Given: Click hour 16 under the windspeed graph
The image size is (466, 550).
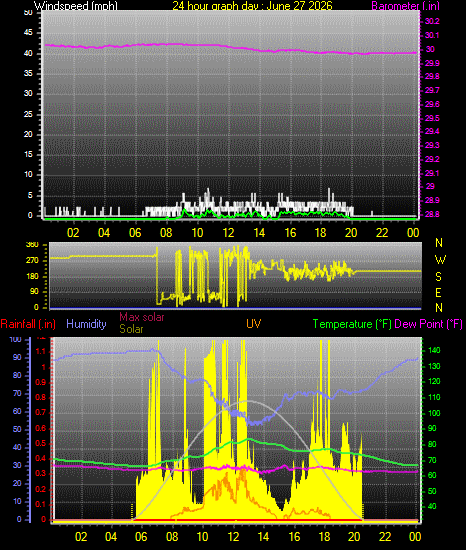Looking at the screenshot, I should pyautogui.click(x=290, y=233).
